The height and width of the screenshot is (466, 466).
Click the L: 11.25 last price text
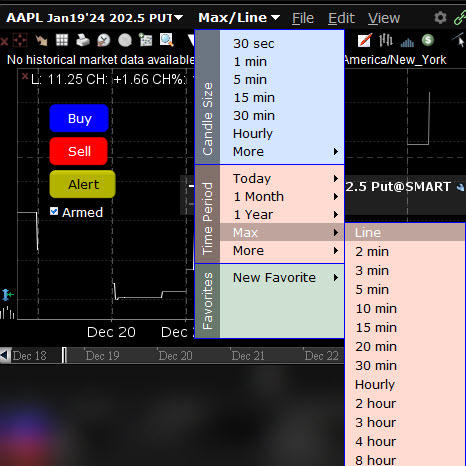click(x=57, y=79)
